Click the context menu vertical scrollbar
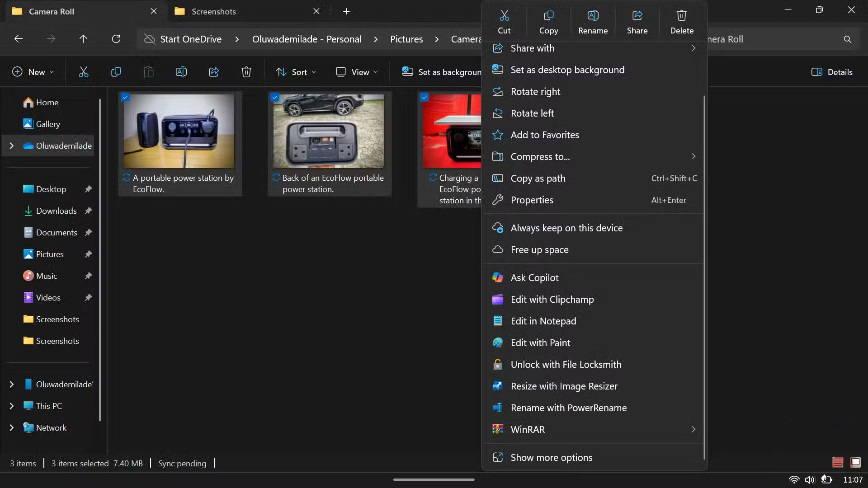The width and height of the screenshot is (868, 488). click(704, 271)
